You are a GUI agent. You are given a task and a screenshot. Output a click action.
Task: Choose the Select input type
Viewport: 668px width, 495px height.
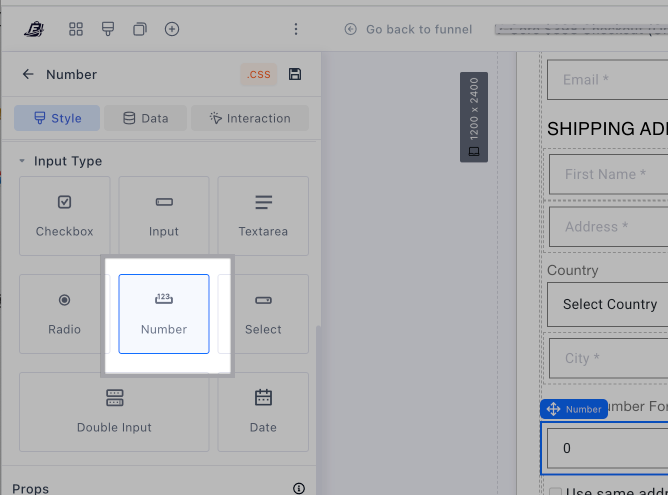pyautogui.click(x=263, y=313)
